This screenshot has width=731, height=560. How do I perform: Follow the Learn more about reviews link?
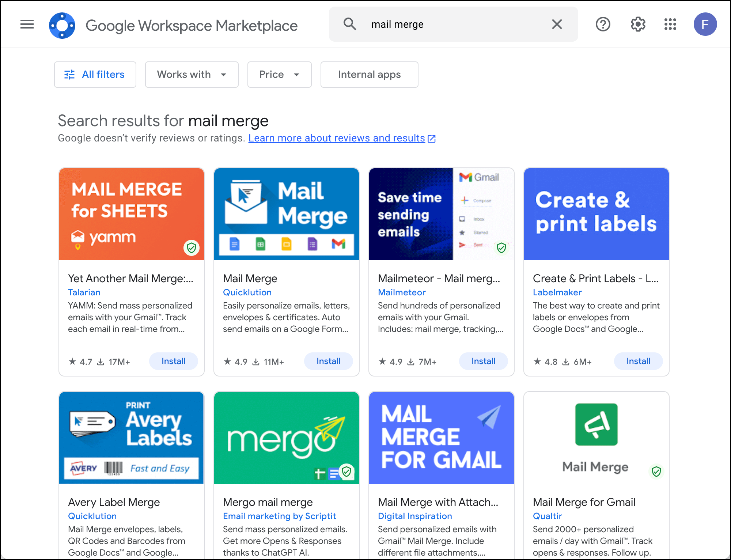tap(337, 138)
